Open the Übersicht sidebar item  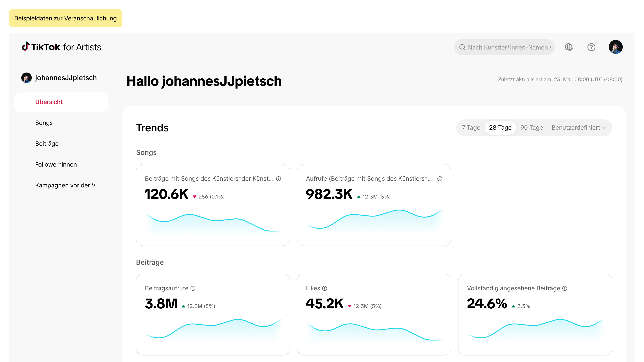[x=61, y=102]
